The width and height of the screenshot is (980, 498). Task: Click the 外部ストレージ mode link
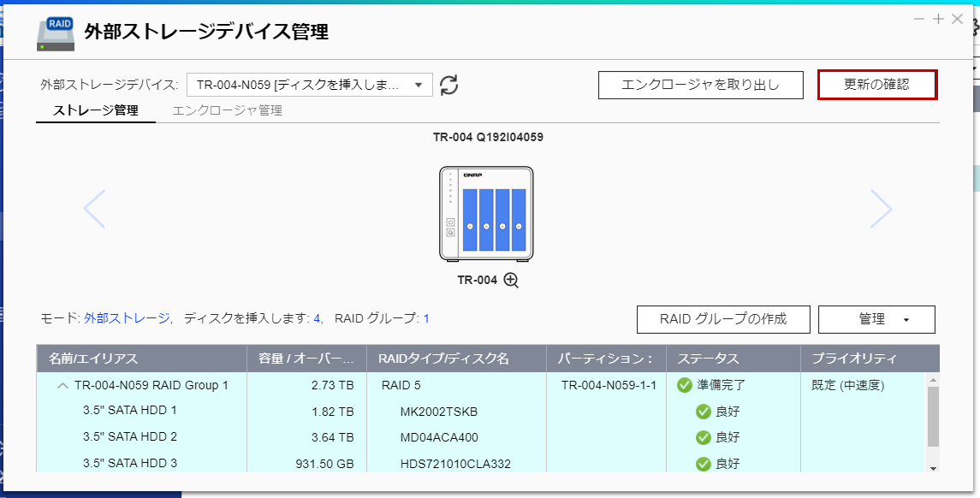(127, 318)
